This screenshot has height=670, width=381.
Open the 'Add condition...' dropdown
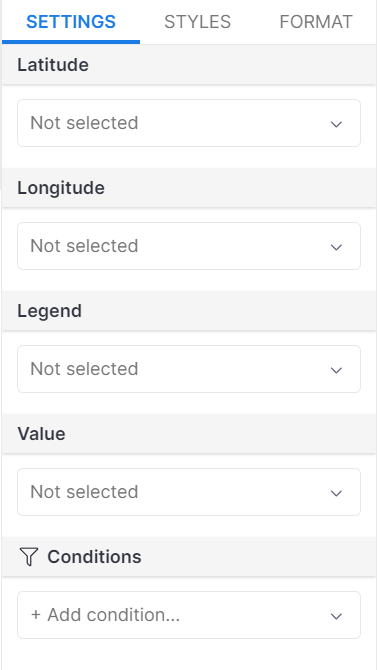pyautogui.click(x=189, y=615)
